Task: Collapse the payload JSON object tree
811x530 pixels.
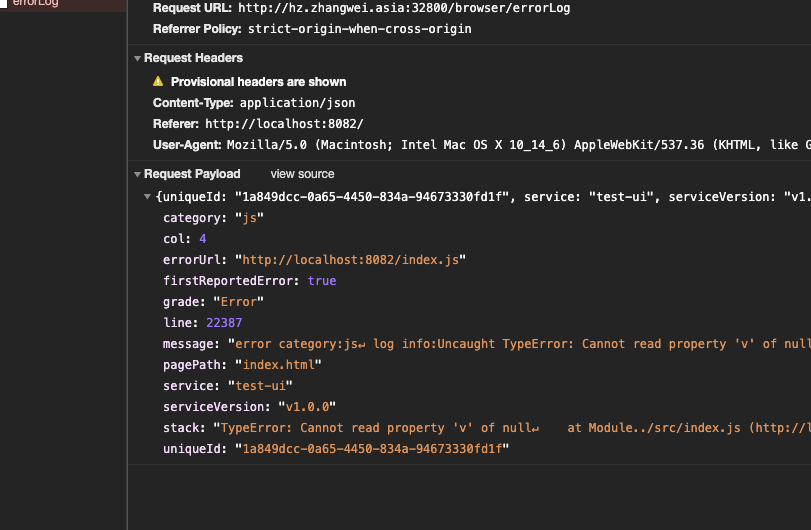Action: (147, 196)
